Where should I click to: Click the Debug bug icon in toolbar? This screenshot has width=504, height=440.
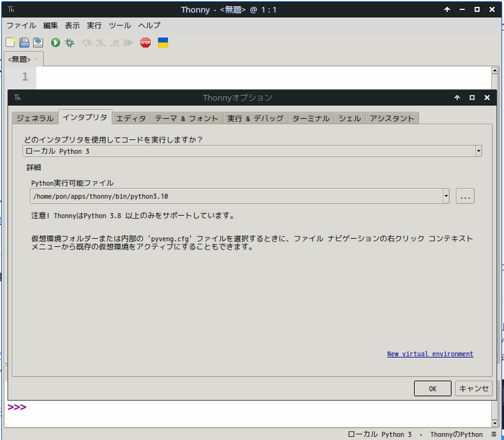coord(69,42)
